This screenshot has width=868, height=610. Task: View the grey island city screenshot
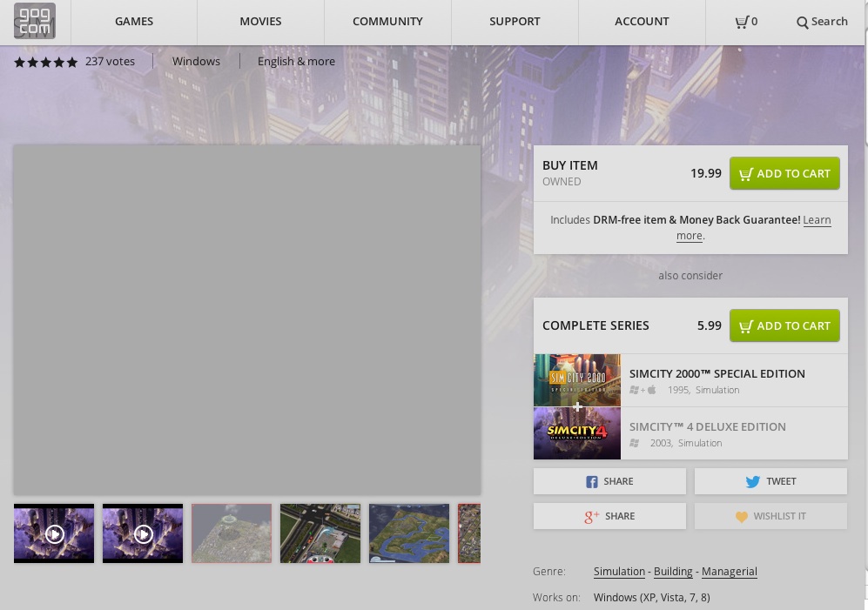click(232, 533)
